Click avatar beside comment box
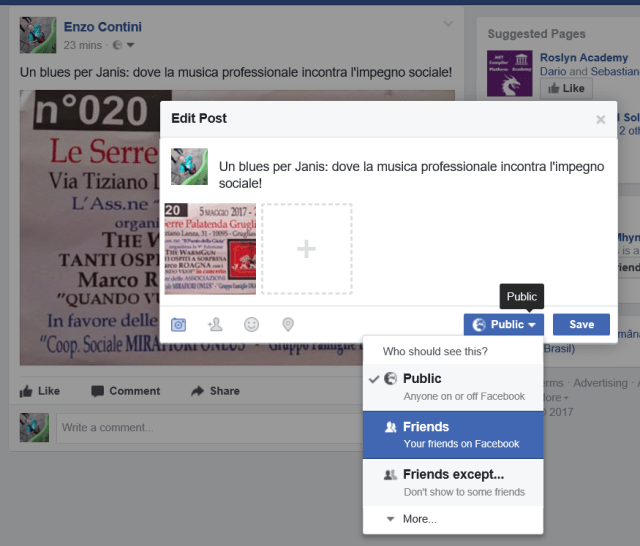The width and height of the screenshot is (640, 546). pos(34,428)
